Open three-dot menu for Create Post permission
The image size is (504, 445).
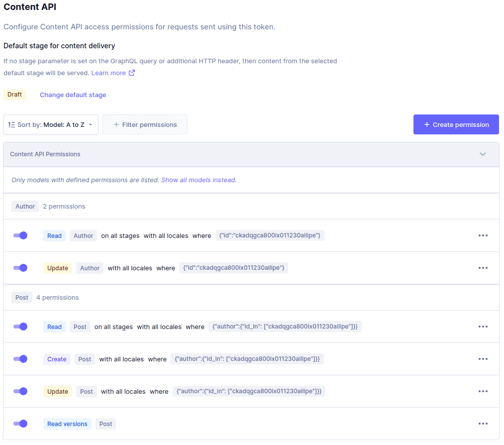pyautogui.click(x=483, y=359)
